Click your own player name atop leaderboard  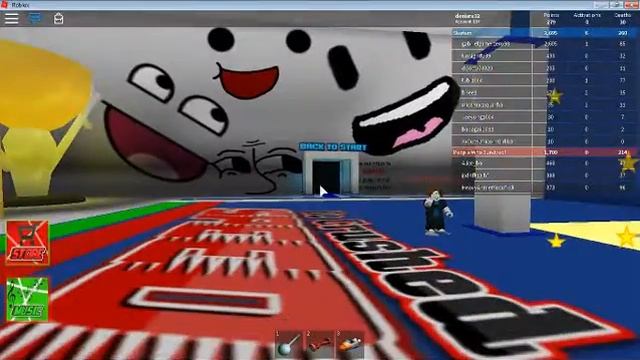pos(468,16)
